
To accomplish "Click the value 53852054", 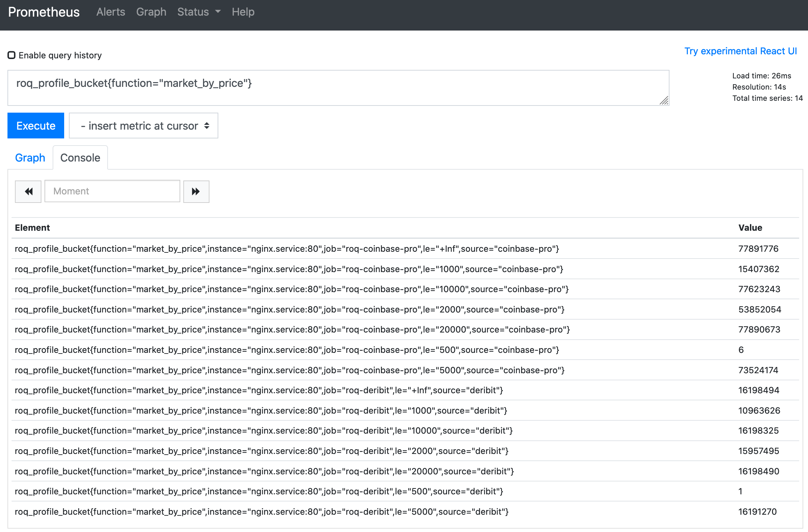I will click(760, 309).
